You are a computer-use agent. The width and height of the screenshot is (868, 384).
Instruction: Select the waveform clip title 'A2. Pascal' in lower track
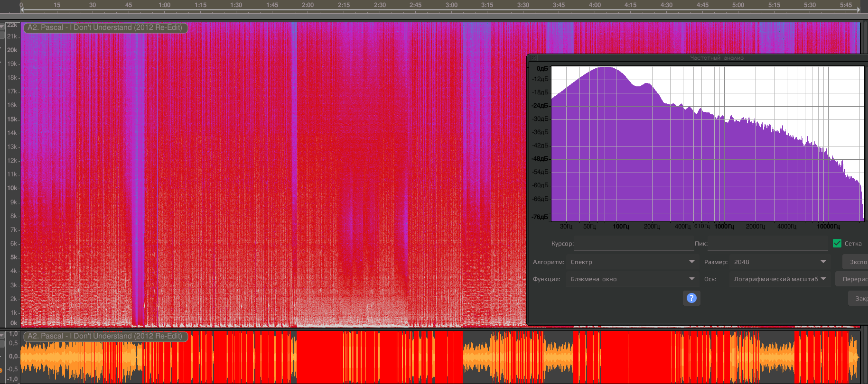click(x=105, y=336)
